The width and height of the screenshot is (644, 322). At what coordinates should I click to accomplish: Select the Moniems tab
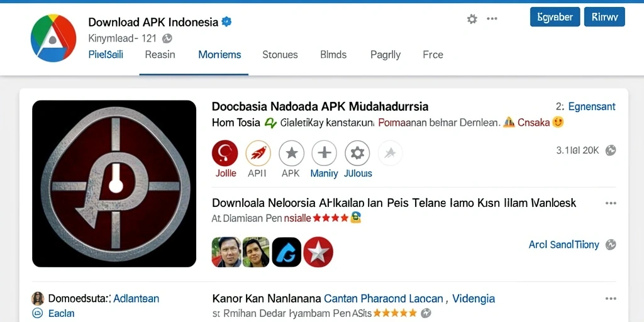[x=219, y=55]
